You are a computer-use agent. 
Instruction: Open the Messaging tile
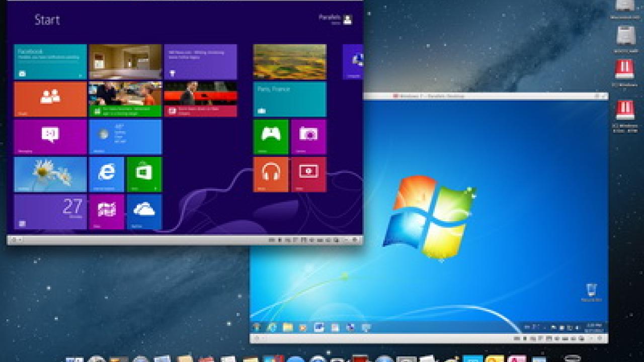pos(50,137)
